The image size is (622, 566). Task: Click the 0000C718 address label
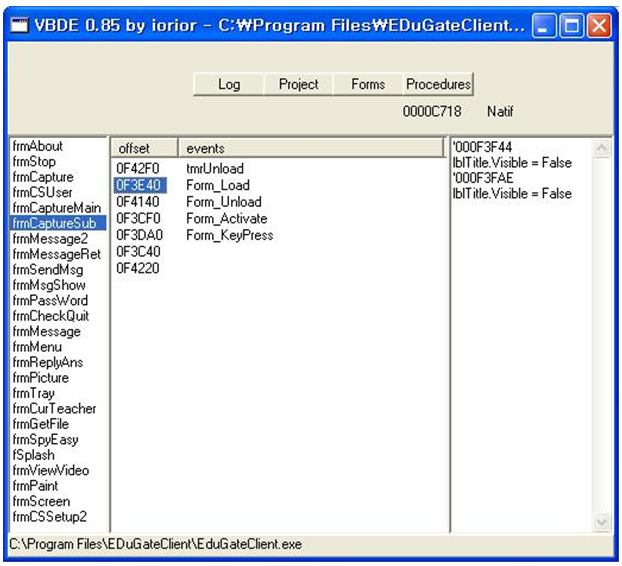pos(432,111)
